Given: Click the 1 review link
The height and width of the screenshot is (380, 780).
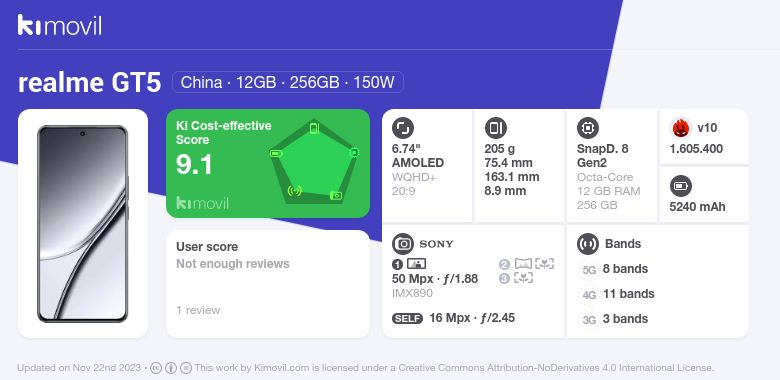Looking at the screenshot, I should [198, 310].
